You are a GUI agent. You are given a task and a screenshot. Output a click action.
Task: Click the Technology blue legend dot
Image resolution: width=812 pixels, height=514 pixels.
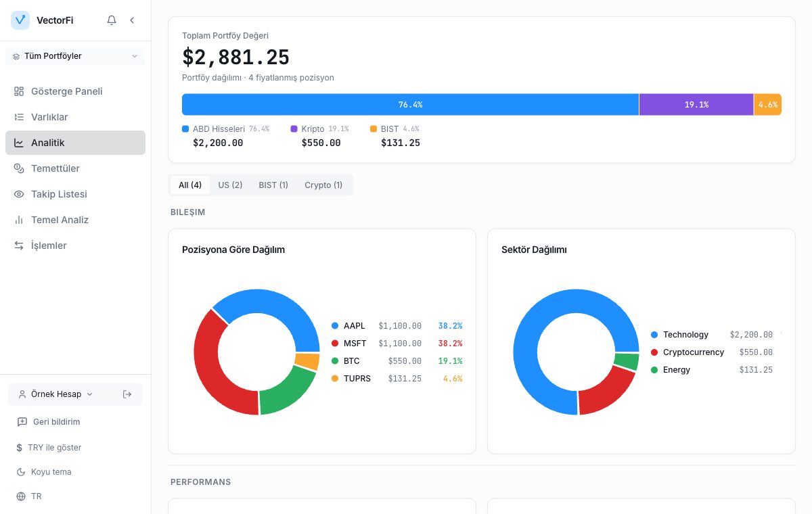pyautogui.click(x=654, y=335)
